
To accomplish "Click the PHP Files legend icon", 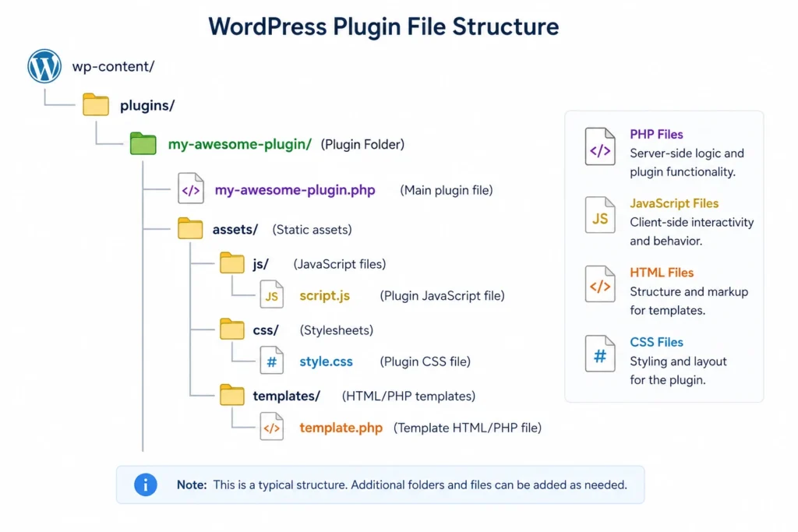I will point(600,146).
